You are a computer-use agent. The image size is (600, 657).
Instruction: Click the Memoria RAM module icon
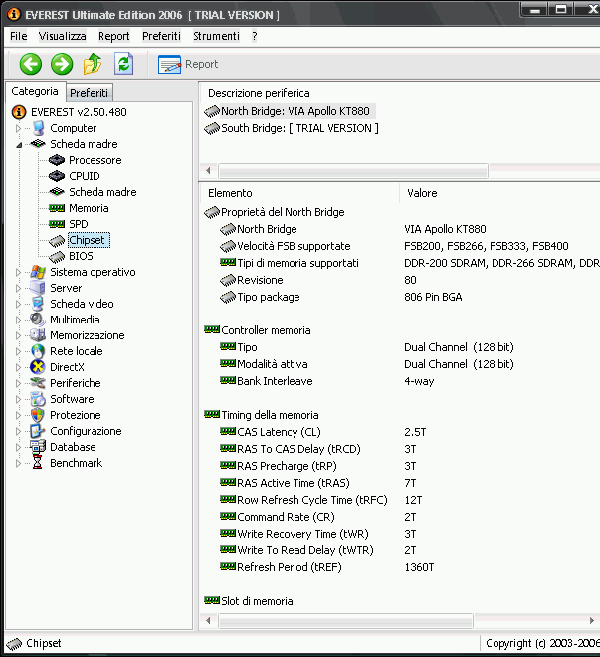coord(57,208)
